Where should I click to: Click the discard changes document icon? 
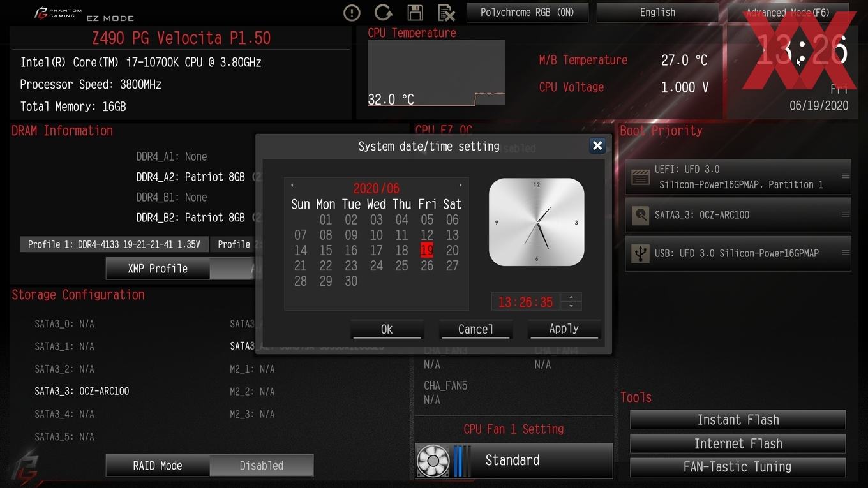(446, 13)
